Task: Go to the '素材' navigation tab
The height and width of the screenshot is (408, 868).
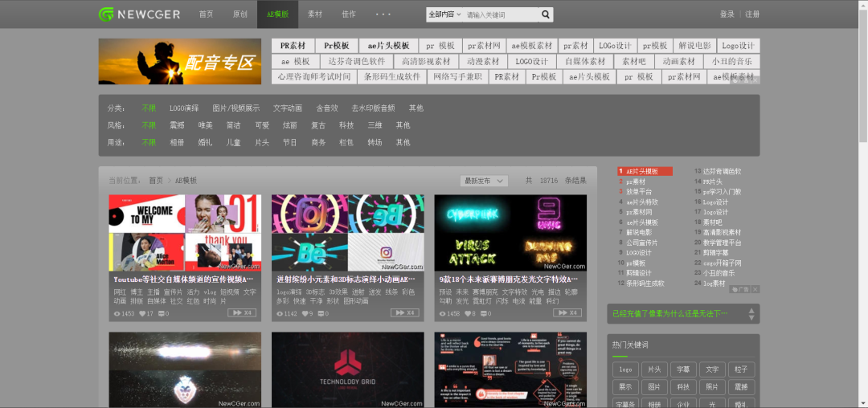Action: (x=315, y=14)
